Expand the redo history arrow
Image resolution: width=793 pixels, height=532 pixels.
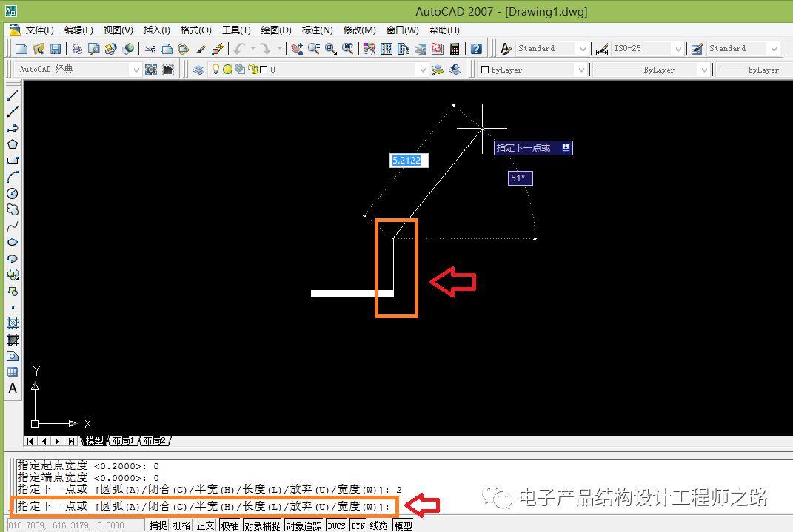[x=279, y=49]
